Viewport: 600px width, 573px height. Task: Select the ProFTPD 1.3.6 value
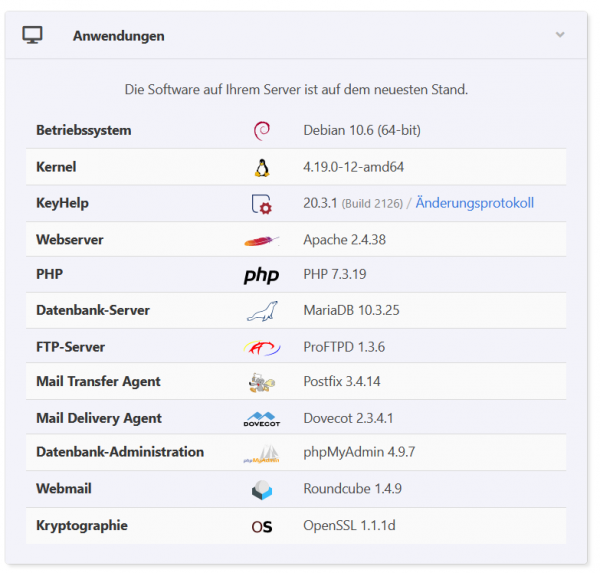[344, 347]
